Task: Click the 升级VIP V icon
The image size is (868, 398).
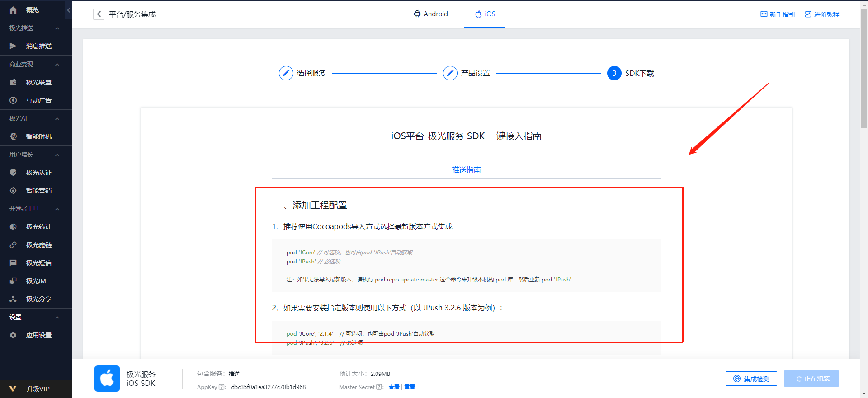Action: [x=13, y=389]
